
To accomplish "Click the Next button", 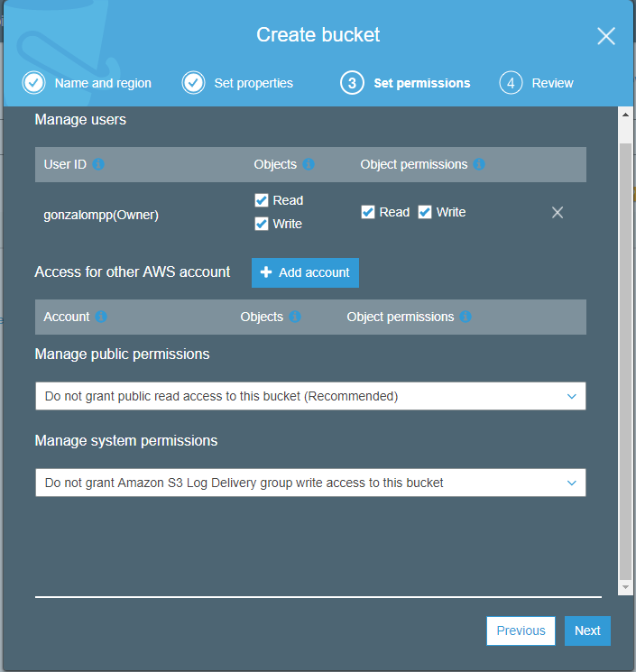I will [x=587, y=631].
